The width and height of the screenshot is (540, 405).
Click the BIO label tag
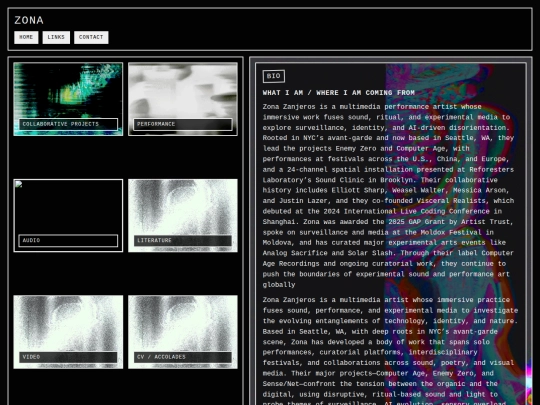click(x=274, y=76)
